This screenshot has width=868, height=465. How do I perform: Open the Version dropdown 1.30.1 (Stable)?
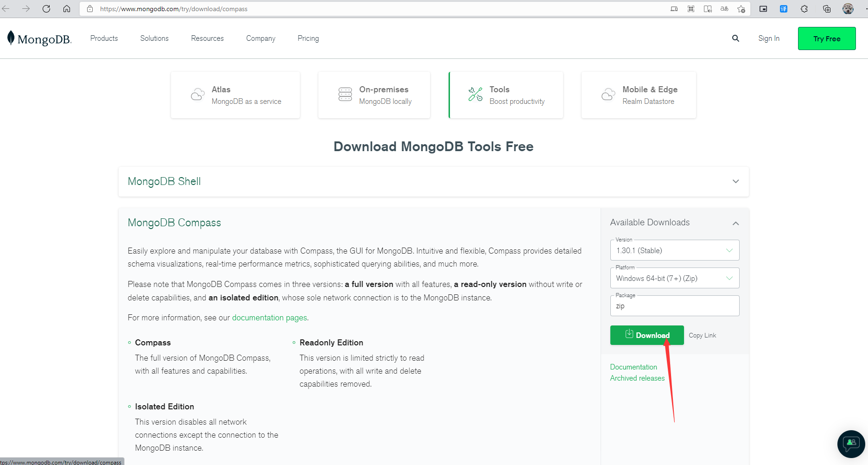tap(675, 250)
